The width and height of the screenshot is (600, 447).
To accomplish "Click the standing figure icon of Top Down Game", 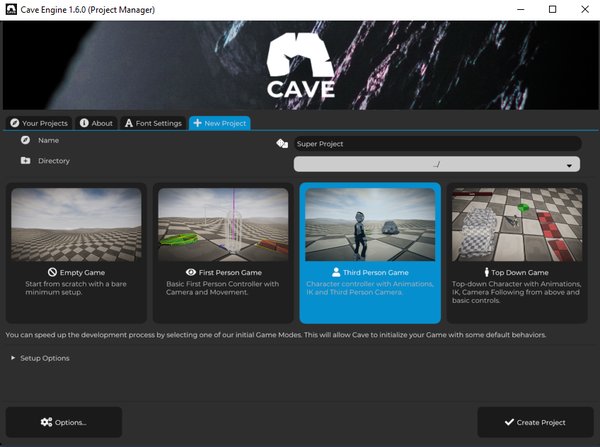I will click(x=487, y=272).
